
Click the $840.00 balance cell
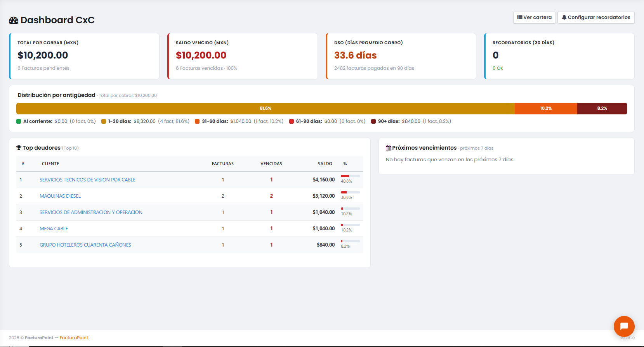pyautogui.click(x=326, y=245)
